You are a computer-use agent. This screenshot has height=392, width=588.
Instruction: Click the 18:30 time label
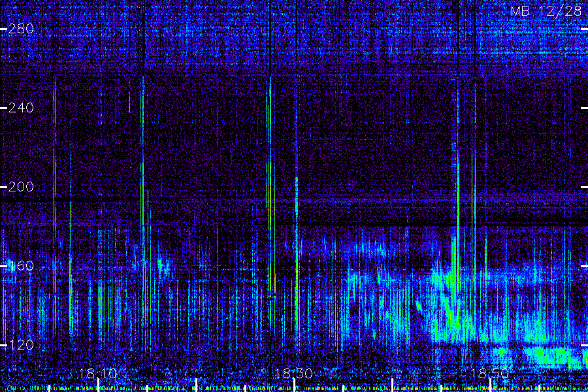pos(293,373)
